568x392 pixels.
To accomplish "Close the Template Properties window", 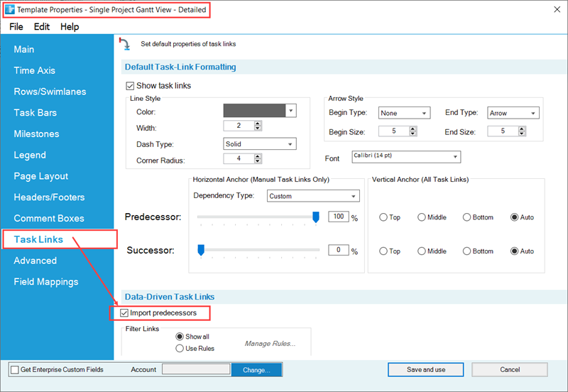I will 557,9.
